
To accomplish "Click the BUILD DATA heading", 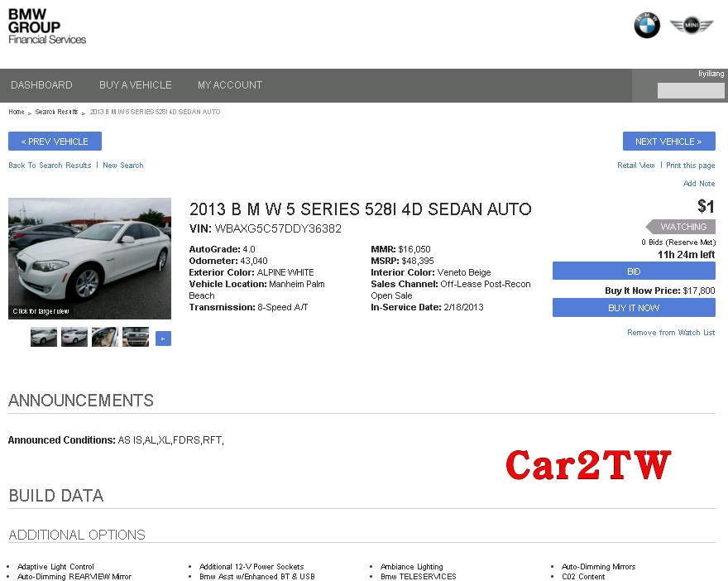I will pos(56,496).
